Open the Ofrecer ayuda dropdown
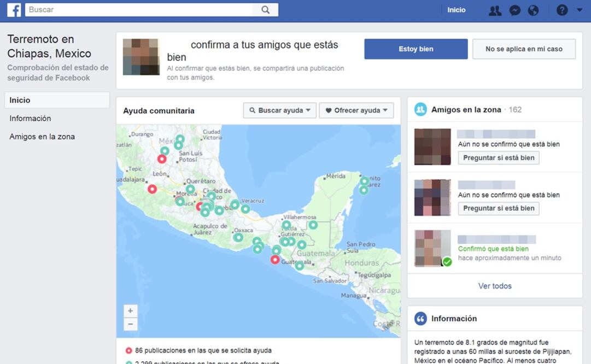Screen dimensions: 591x364 [356, 110]
